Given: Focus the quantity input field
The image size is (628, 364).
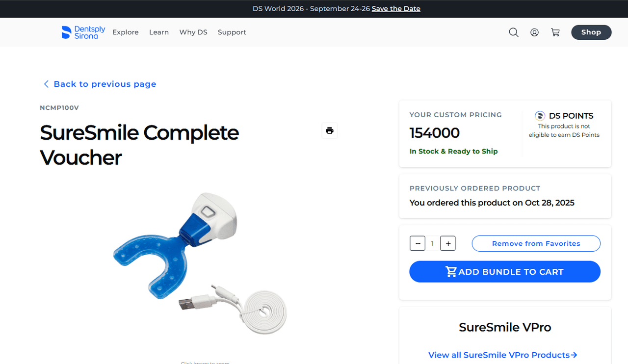Looking at the screenshot, I should tap(432, 243).
